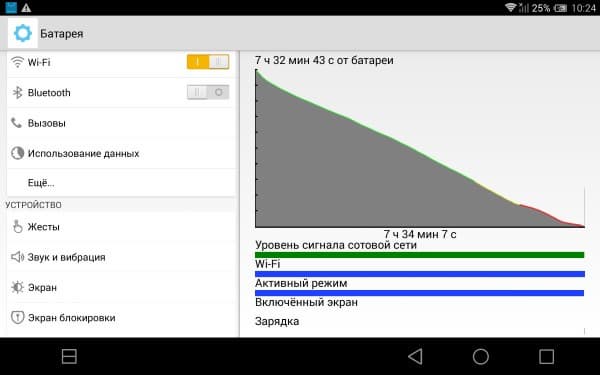Open Звук и вибрация settings
The image size is (600, 375).
[x=121, y=257]
